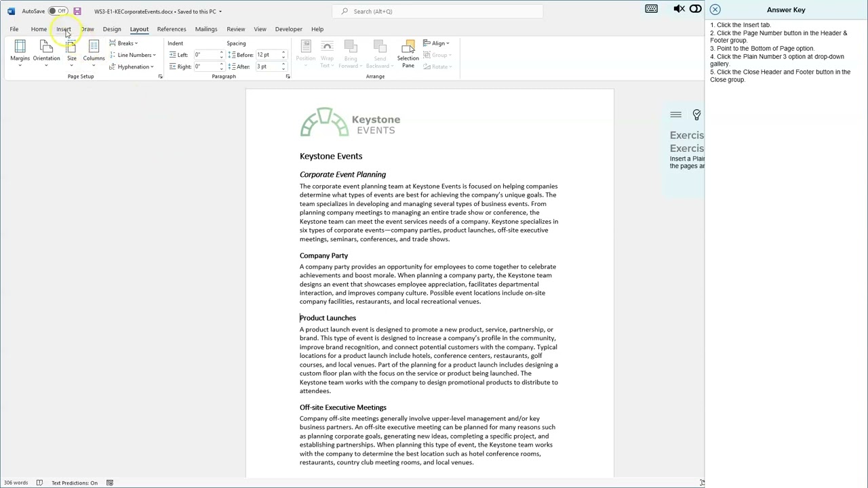
Task: Click the Product Launches heading
Action: tap(328, 318)
